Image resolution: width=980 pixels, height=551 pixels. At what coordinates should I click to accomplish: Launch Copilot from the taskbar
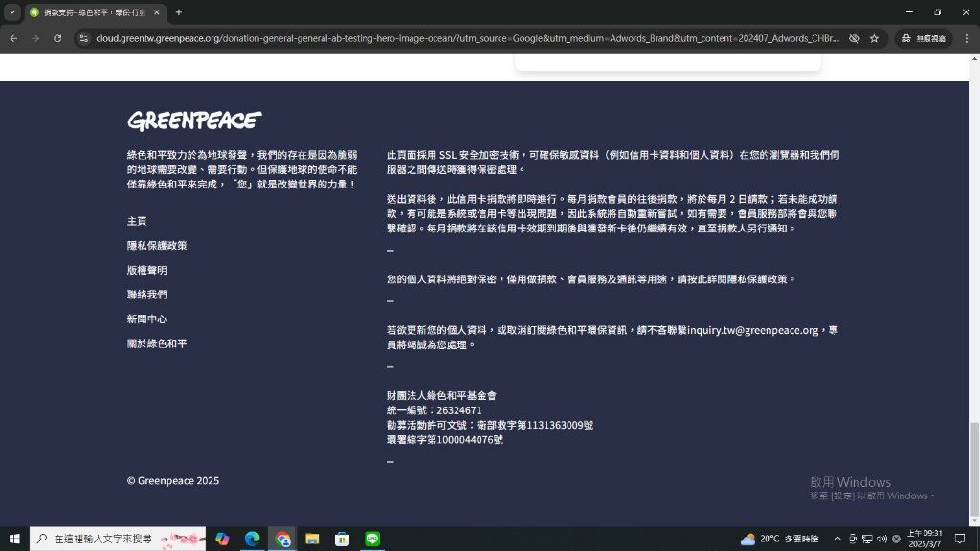pyautogui.click(x=222, y=539)
